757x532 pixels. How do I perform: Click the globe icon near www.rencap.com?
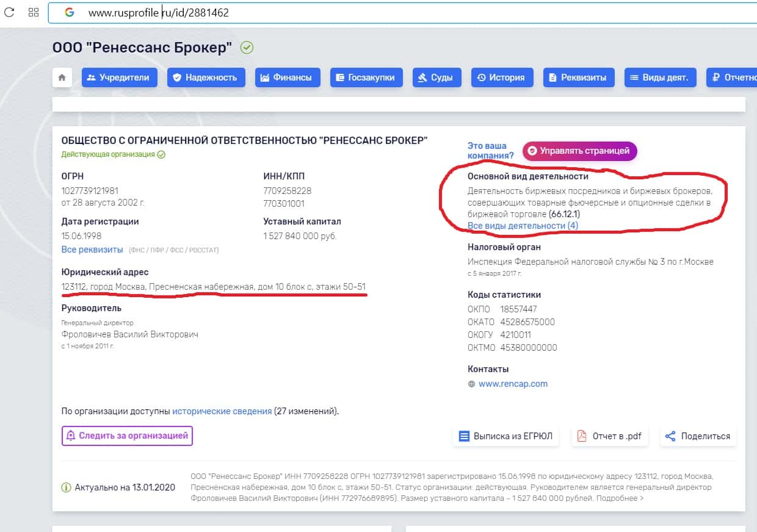pyautogui.click(x=471, y=384)
